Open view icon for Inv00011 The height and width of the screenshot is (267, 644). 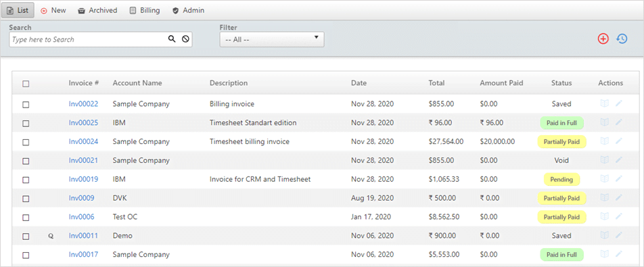coord(604,235)
